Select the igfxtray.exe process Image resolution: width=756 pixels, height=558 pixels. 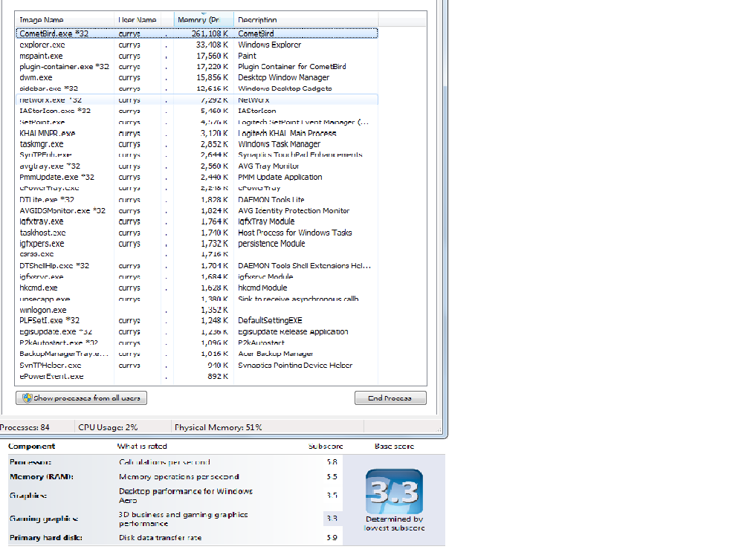(197, 221)
